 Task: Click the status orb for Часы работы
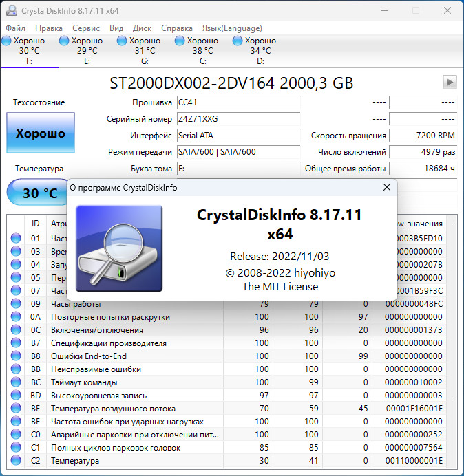[16, 303]
